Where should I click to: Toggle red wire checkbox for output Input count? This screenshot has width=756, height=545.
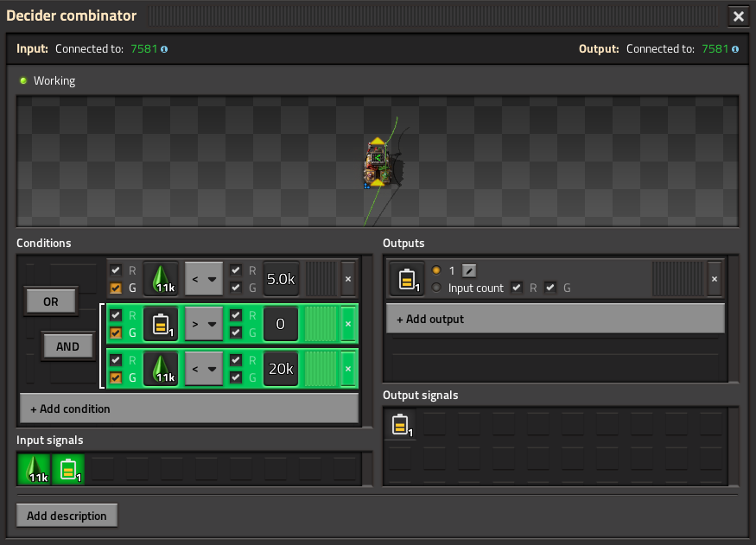[x=517, y=288]
